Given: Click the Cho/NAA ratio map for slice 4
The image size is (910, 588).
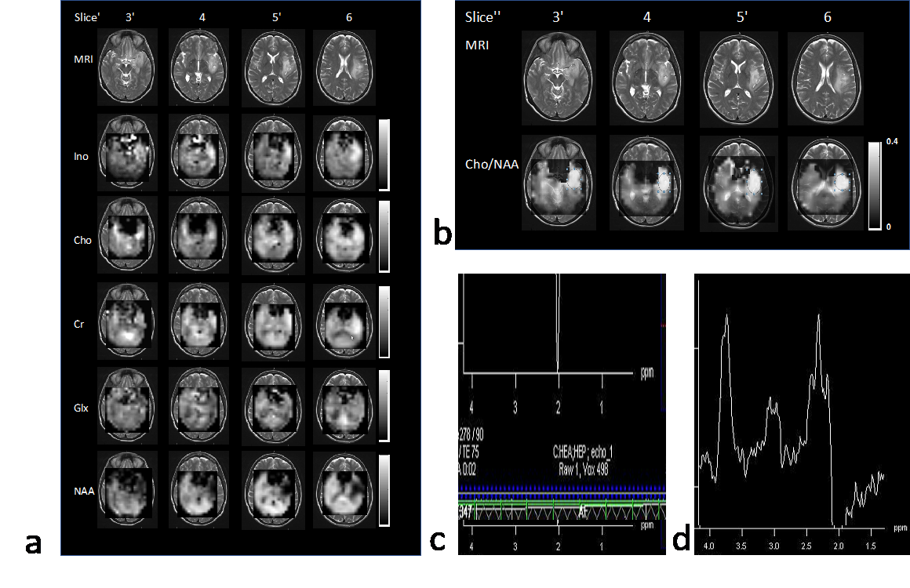Looking at the screenshot, I should (x=645, y=183).
